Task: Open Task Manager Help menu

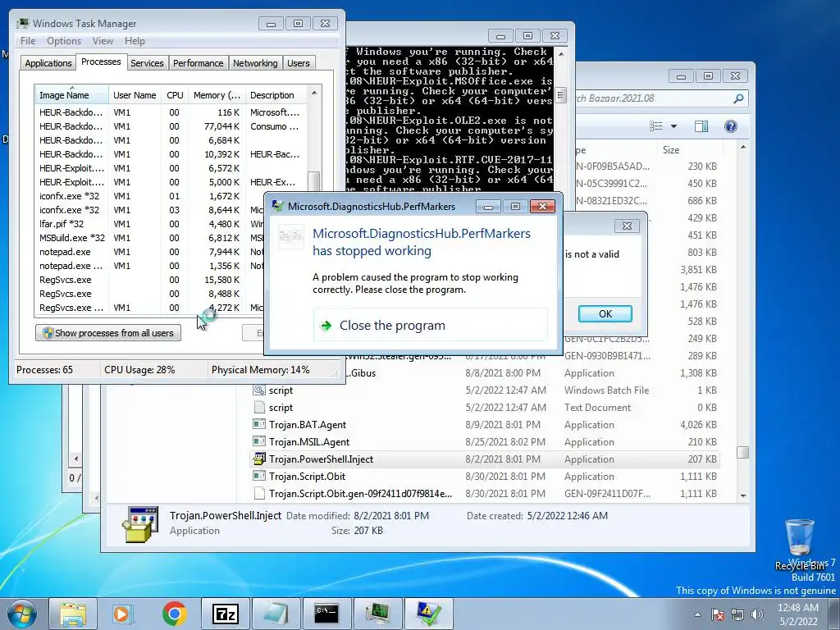Action: coord(135,41)
